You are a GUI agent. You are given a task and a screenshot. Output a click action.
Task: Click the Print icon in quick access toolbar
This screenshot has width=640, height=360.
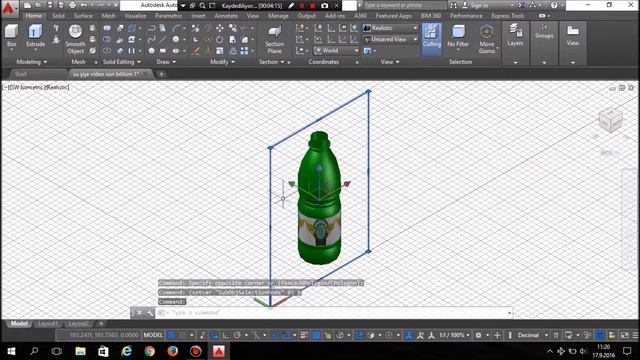[73, 5]
